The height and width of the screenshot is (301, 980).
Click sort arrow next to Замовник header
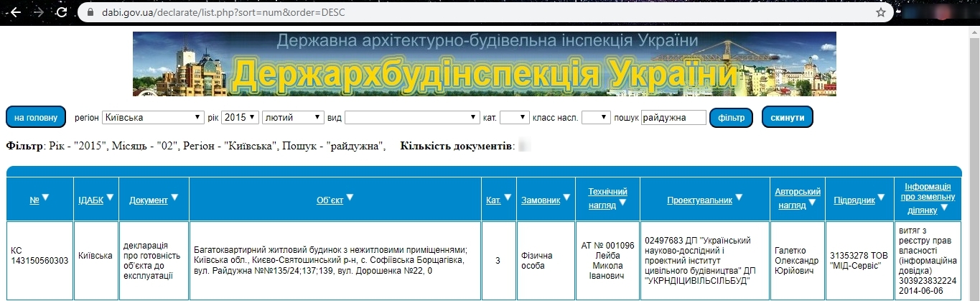567,197
